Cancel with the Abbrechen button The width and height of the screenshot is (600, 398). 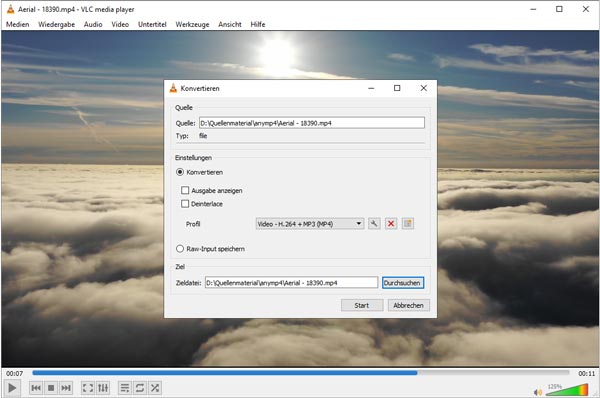[409, 305]
